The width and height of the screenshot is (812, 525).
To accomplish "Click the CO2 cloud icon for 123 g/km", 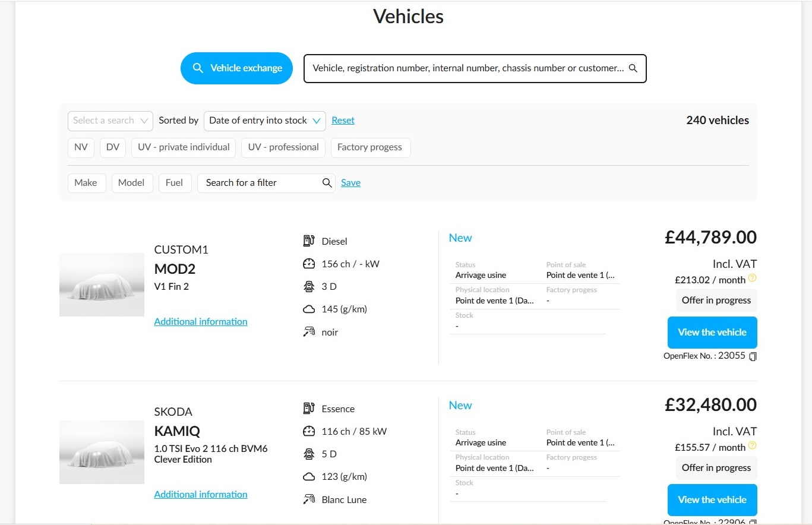I will pyautogui.click(x=308, y=476).
